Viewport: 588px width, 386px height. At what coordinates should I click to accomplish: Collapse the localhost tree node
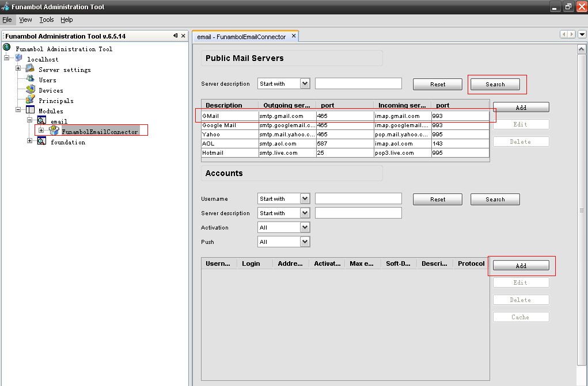click(x=6, y=58)
